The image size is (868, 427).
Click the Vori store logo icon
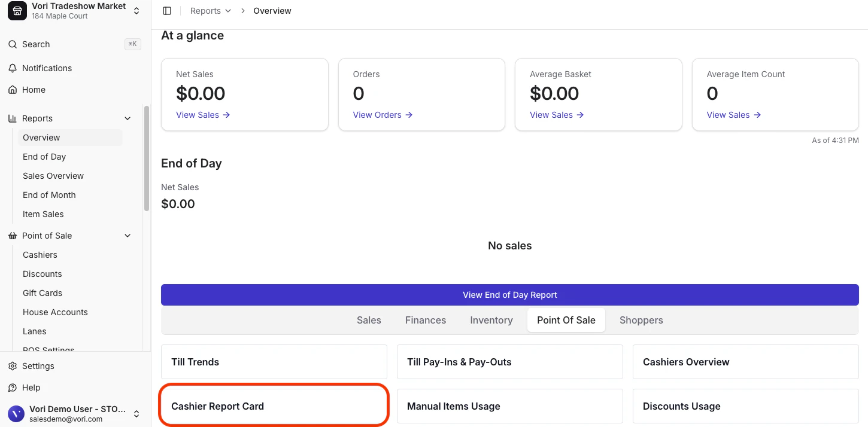[x=17, y=11]
